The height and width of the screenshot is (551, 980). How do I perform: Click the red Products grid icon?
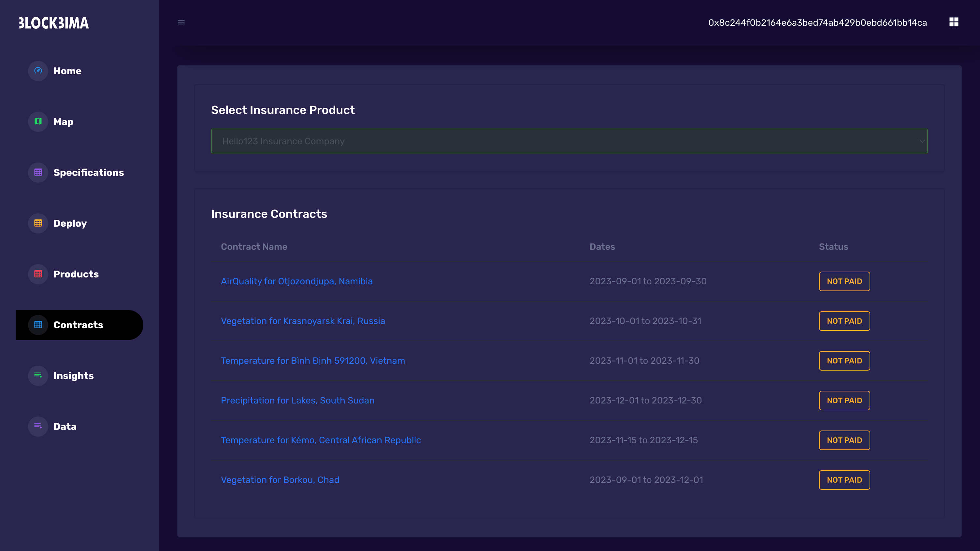[x=38, y=274]
